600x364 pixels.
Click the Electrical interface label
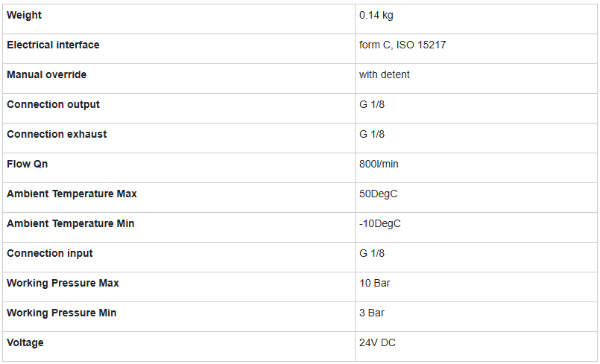(53, 45)
